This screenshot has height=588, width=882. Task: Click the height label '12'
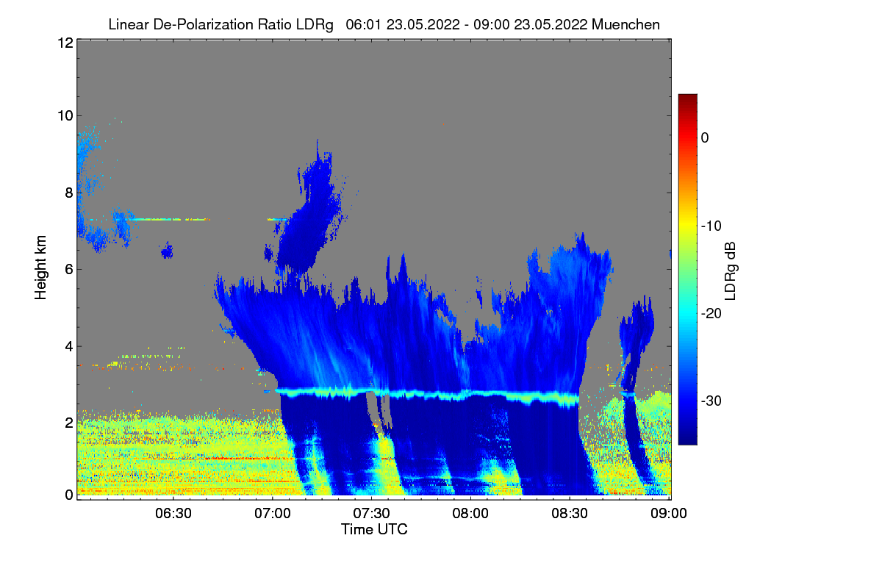pyautogui.click(x=64, y=43)
